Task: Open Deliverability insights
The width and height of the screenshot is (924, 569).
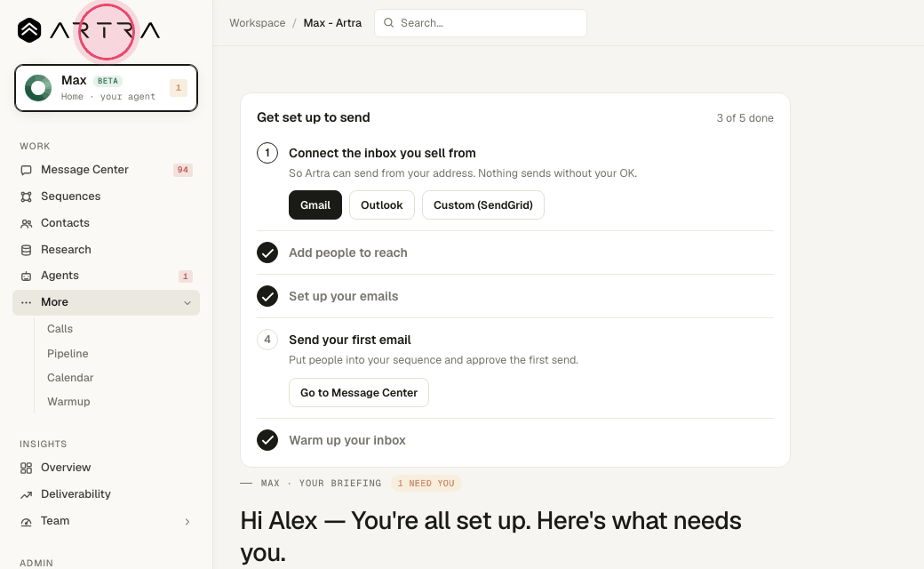Action: pyautogui.click(x=106, y=494)
